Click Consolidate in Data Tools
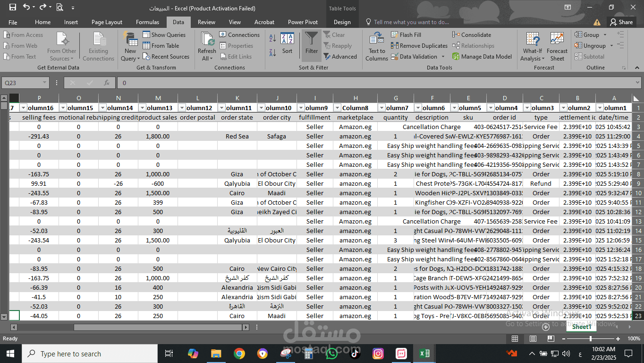644x363 pixels. pos(472,35)
